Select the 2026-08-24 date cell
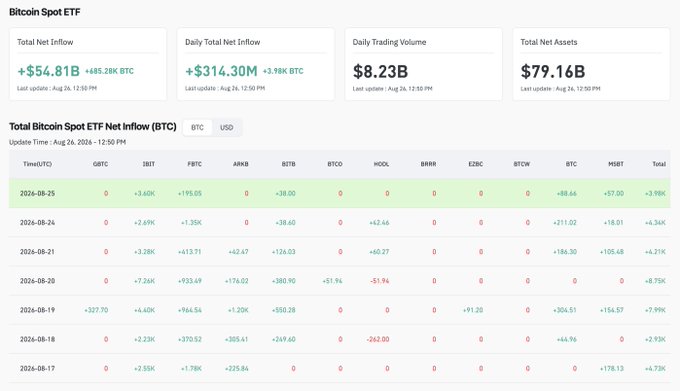 pos(37,222)
